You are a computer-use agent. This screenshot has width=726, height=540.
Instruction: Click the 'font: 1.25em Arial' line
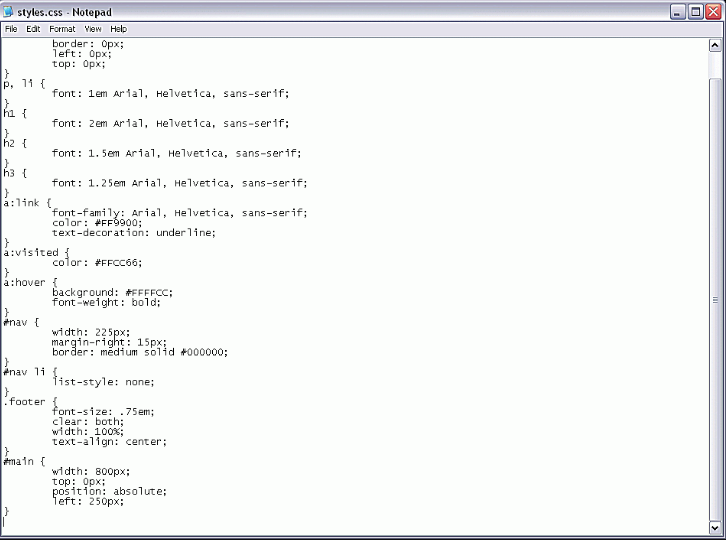(180, 183)
